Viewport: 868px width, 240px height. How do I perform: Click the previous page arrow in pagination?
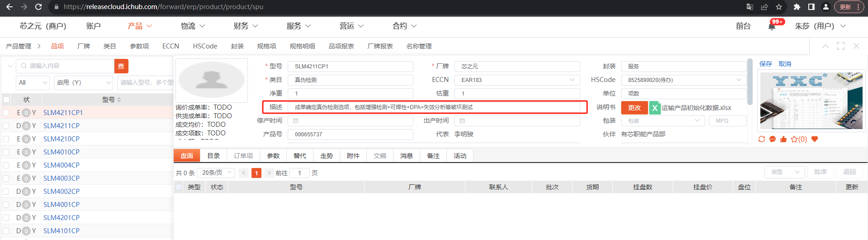244,173
